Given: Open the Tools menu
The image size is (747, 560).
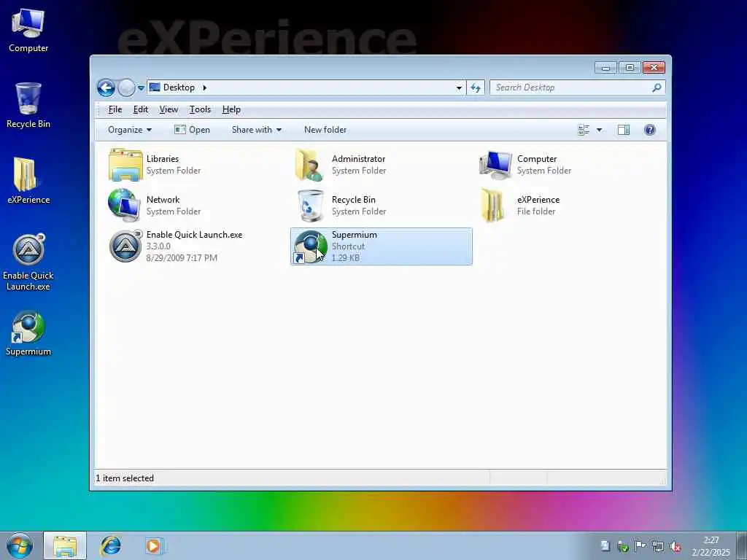Looking at the screenshot, I should click(200, 109).
